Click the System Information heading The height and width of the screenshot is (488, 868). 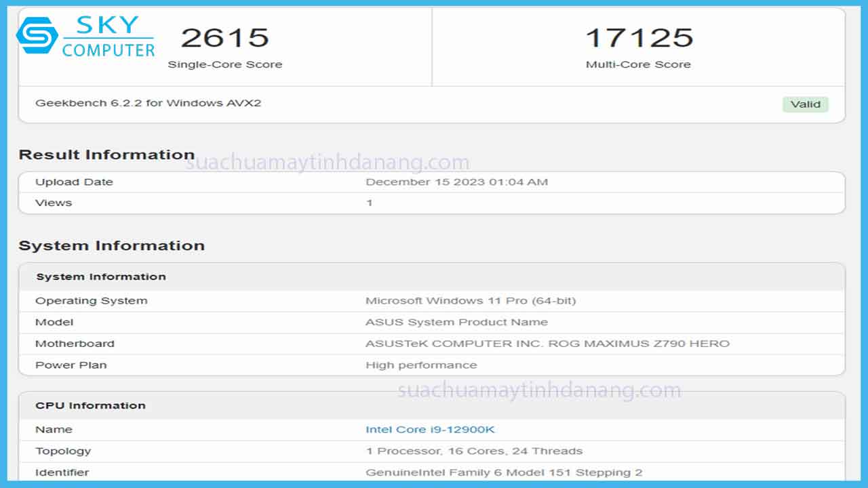pyautogui.click(x=113, y=246)
